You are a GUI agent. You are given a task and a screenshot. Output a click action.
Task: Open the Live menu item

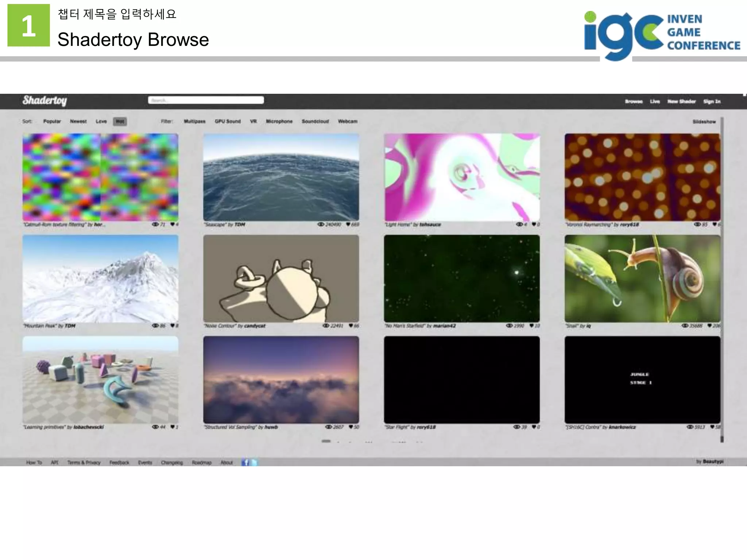point(655,101)
